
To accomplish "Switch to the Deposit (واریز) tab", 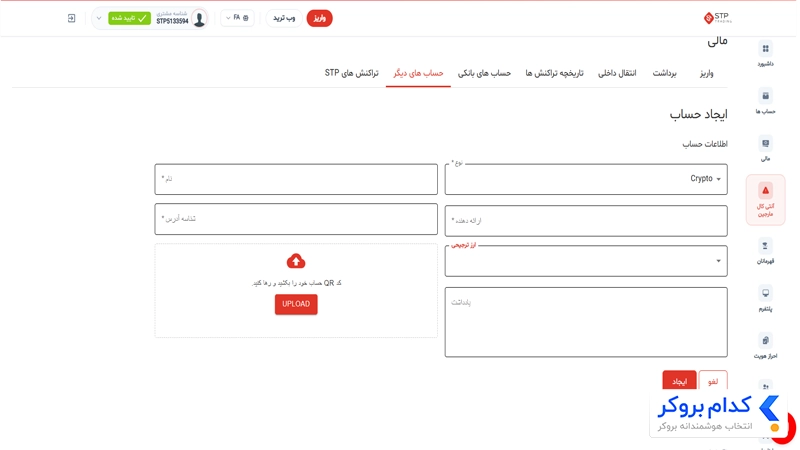I will 707,73.
